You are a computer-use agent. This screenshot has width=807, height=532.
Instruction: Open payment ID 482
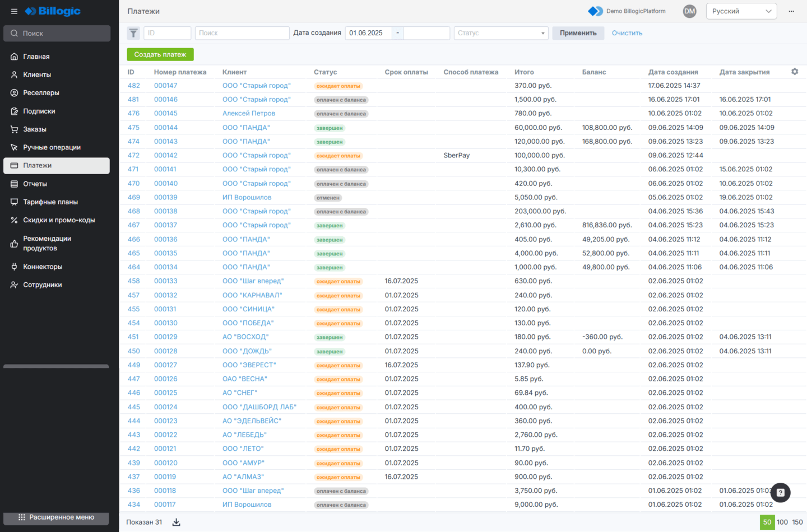coord(133,86)
